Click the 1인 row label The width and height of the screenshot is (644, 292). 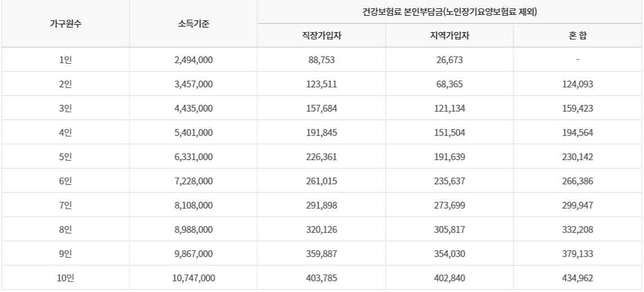coord(66,60)
